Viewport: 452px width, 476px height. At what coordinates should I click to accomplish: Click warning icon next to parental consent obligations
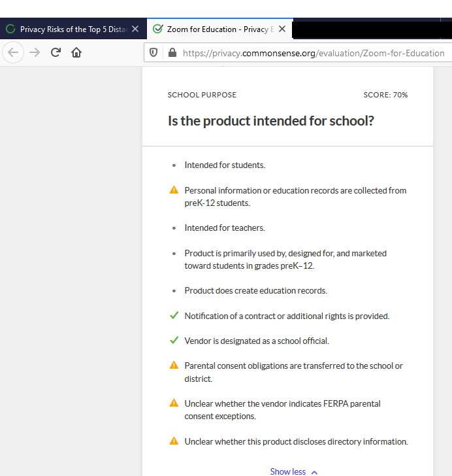(174, 365)
